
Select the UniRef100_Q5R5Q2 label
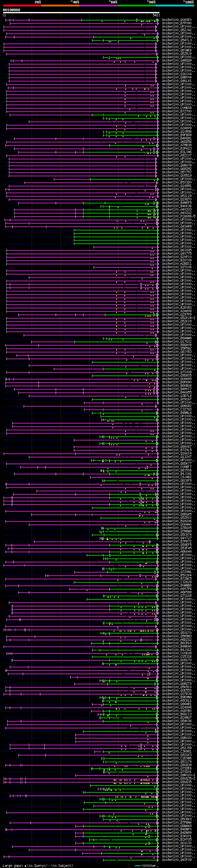point(177,348)
